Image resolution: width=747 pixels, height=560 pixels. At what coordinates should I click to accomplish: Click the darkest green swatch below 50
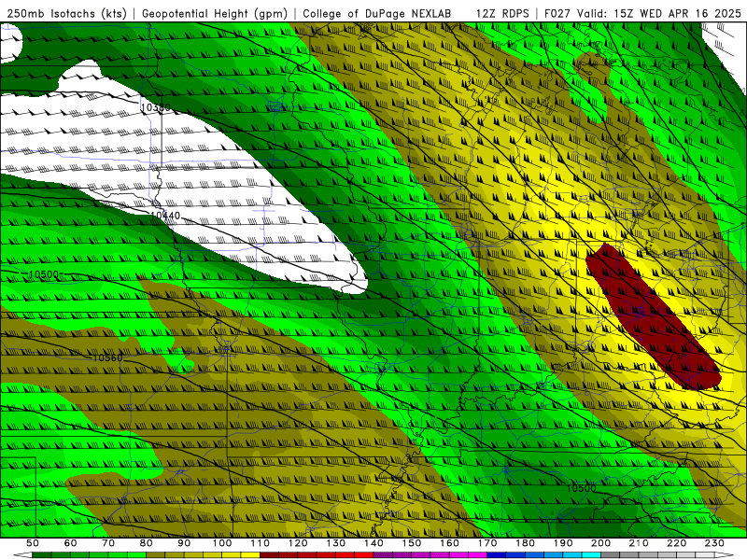(x=42, y=555)
